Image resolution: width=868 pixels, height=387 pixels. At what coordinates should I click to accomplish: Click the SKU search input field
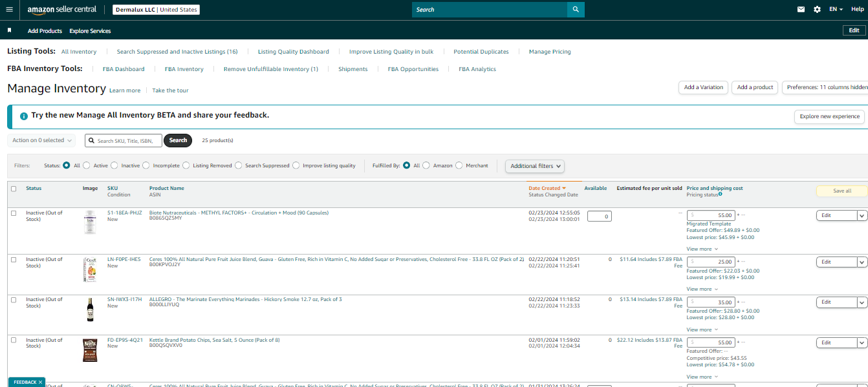click(x=124, y=140)
